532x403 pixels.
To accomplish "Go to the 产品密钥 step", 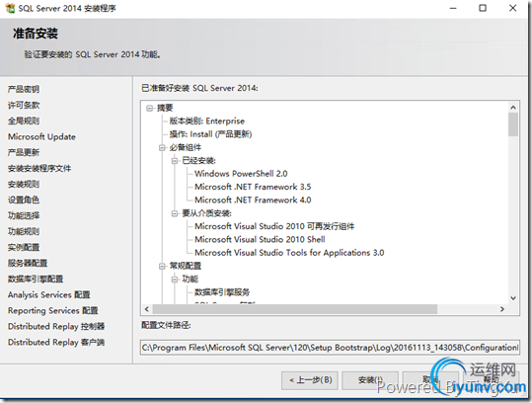I will click(x=24, y=89).
